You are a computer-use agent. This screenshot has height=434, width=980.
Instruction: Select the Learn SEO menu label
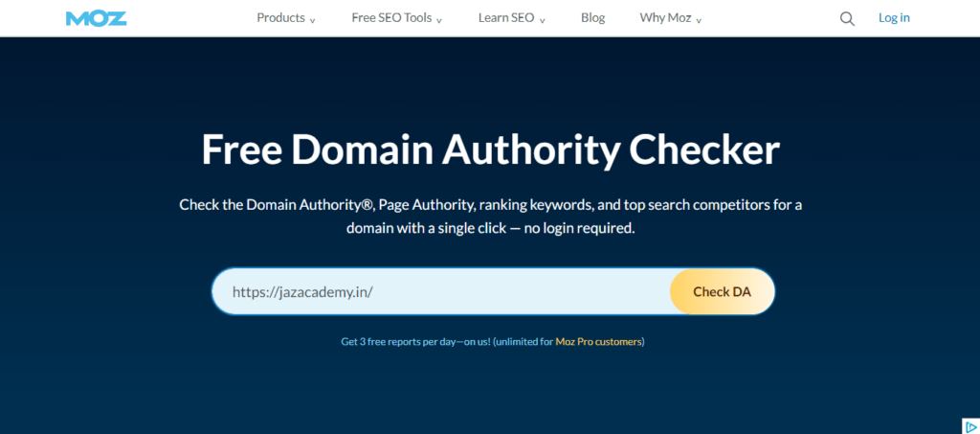(504, 18)
